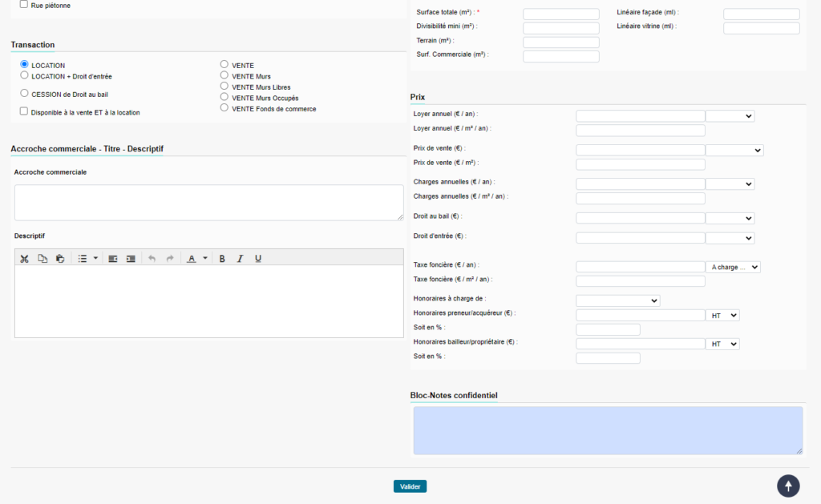Apply bold formatting in Descriptif editor
821x504 pixels.
pos(222,259)
